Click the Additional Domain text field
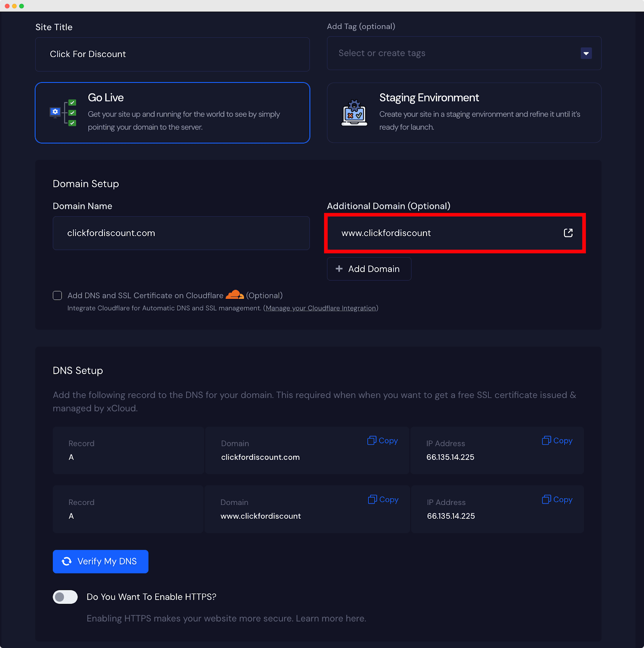644x648 pixels. tap(446, 233)
